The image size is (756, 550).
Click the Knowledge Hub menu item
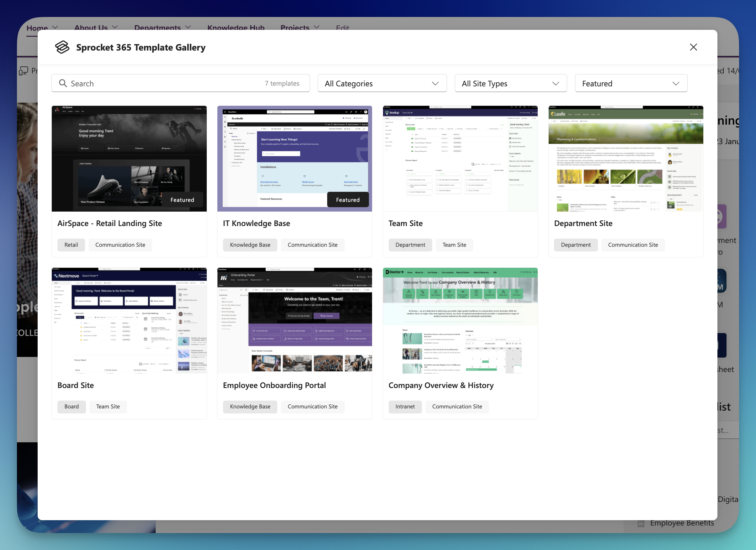236,28
